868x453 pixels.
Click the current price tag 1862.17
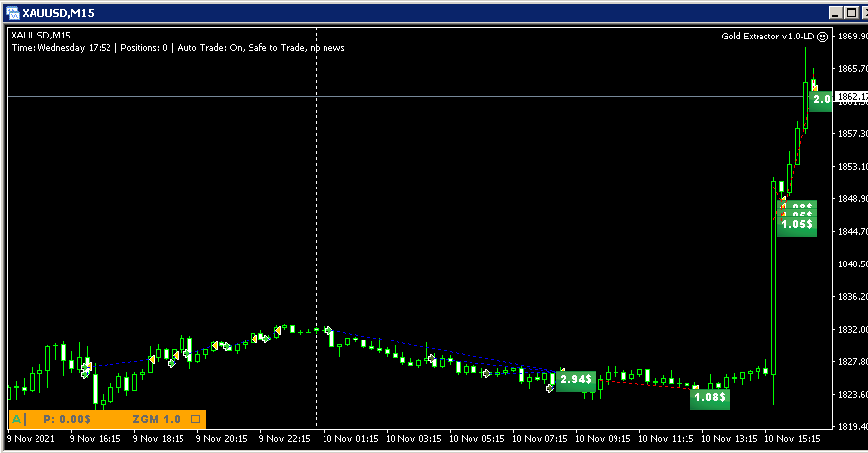point(852,97)
